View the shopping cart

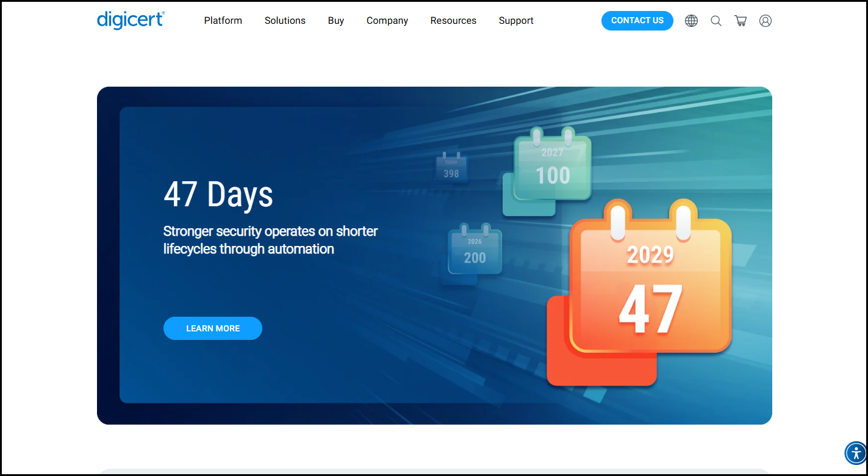coord(741,20)
